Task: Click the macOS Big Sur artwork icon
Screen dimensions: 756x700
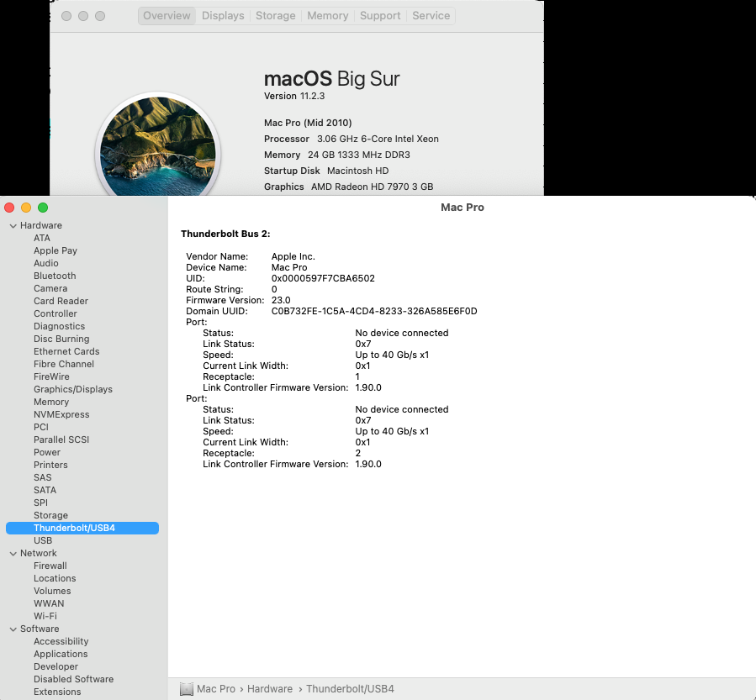Action: (x=157, y=145)
